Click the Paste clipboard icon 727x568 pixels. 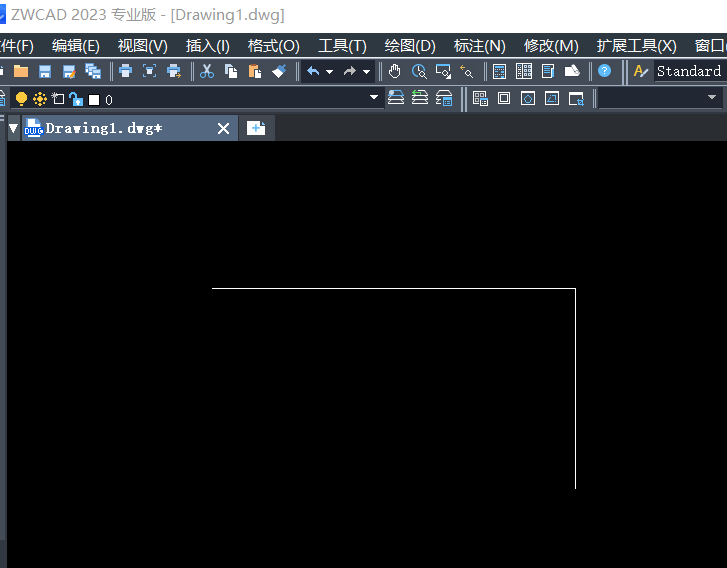click(x=255, y=71)
